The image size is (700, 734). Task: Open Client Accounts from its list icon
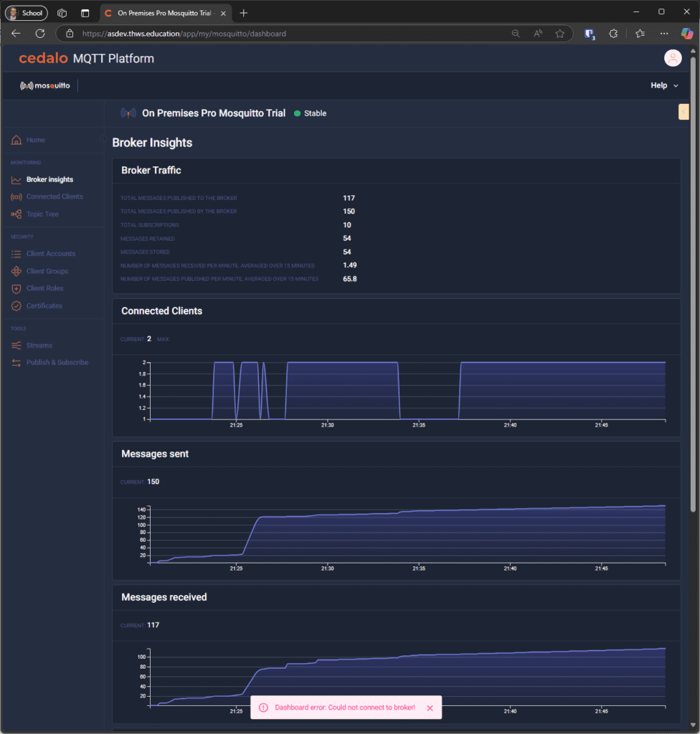click(x=16, y=253)
